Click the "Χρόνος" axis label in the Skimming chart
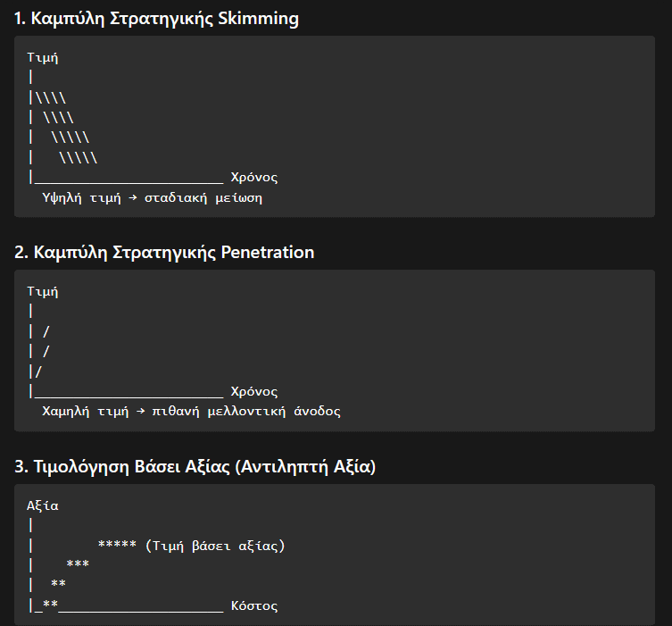Viewport: 672px width, 626px height. pyautogui.click(x=253, y=178)
